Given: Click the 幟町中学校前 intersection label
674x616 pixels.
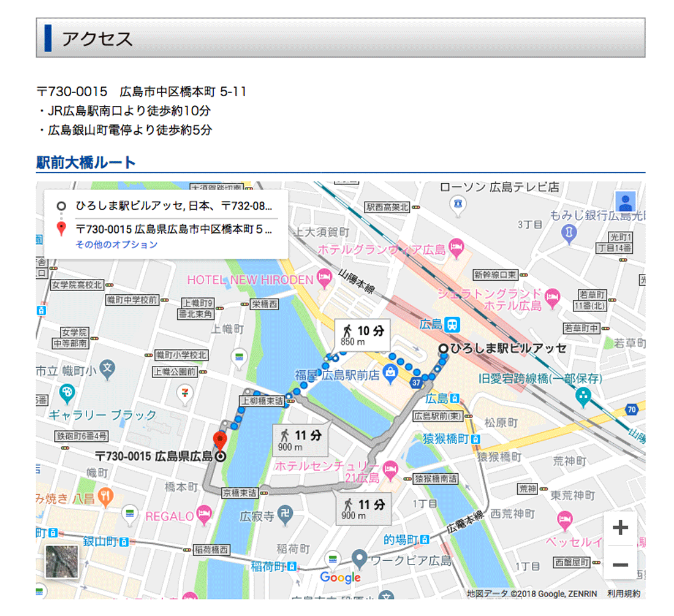Looking at the screenshot, I should (132, 300).
